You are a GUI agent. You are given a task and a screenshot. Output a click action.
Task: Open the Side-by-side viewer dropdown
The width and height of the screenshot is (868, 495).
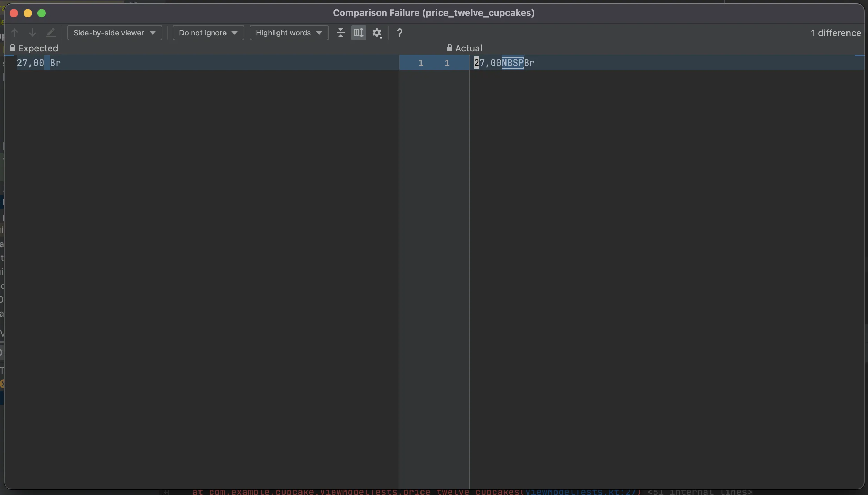pos(114,33)
